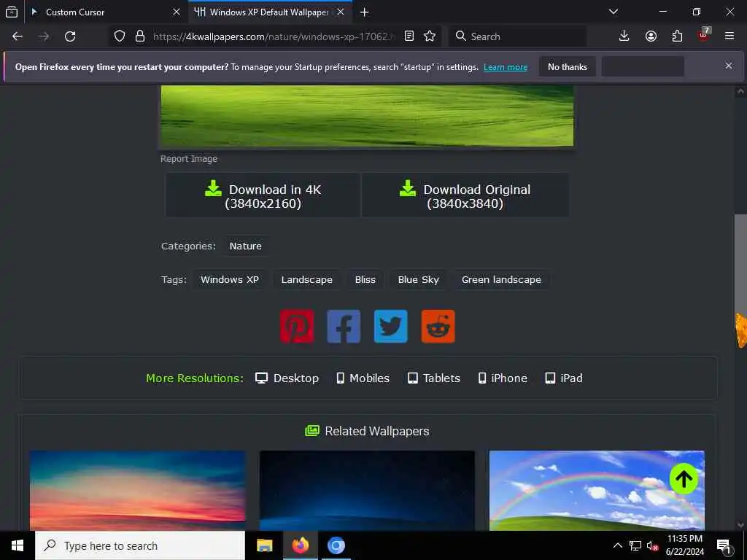747x560 pixels.
Task: Select Windows XP Default Wallpaper tab
Action: 270,12
